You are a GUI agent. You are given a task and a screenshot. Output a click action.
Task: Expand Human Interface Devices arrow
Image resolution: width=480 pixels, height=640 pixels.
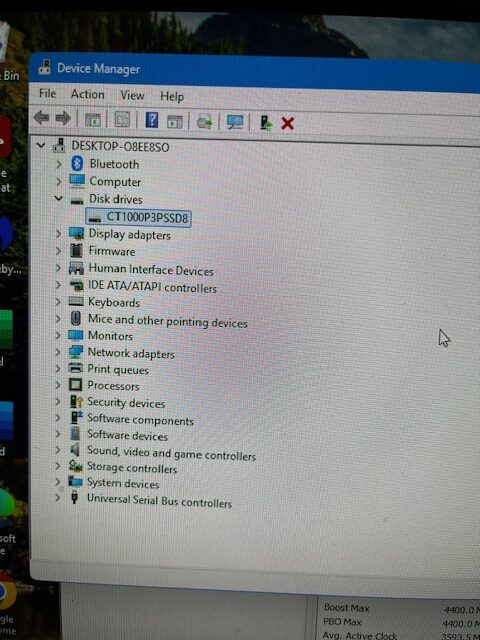58,268
